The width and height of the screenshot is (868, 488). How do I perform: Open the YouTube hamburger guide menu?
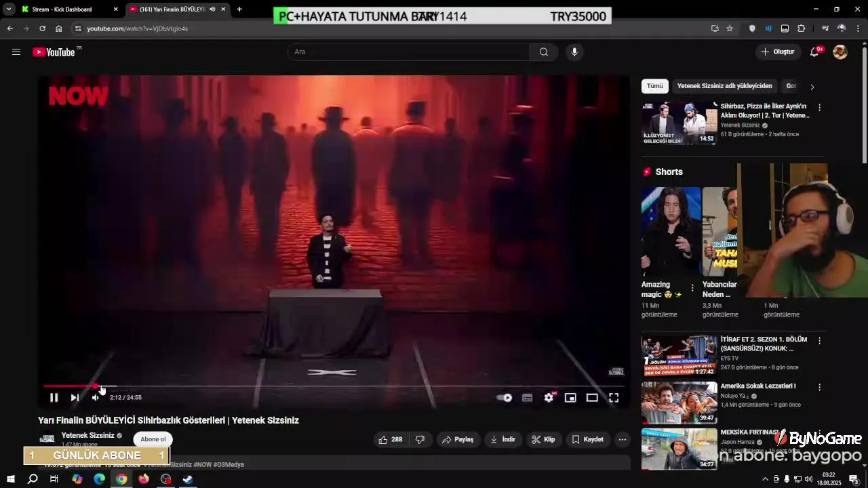16,52
